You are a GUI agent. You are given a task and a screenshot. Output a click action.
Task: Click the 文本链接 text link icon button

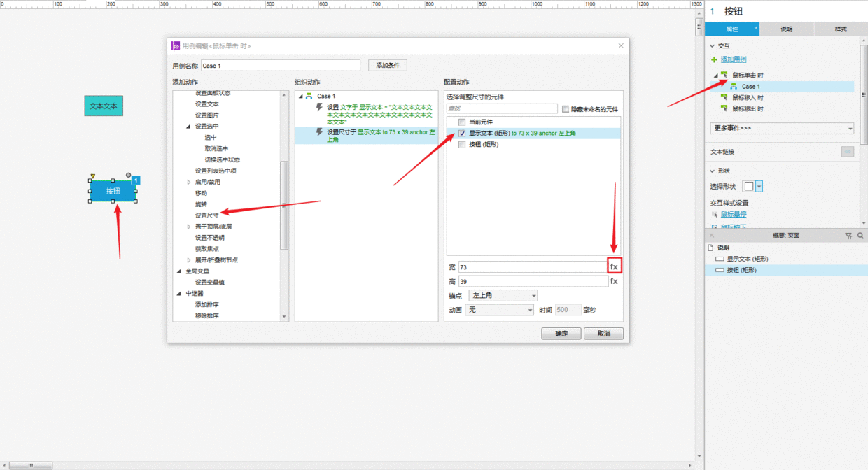(847, 152)
